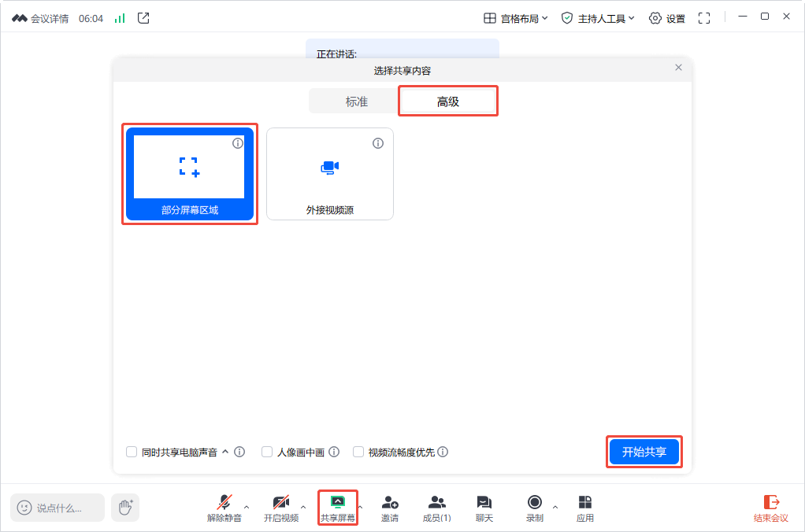
Task: Click the 说点什么 chat input
Action: (x=57, y=508)
